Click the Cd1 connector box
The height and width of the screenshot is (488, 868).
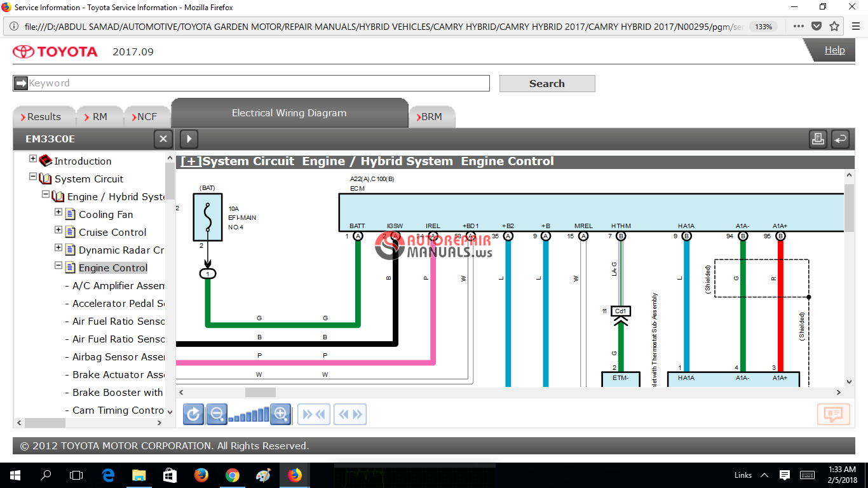620,311
